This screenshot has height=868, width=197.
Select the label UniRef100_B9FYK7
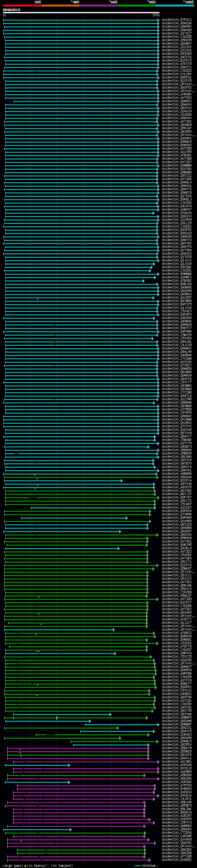coord(176,497)
